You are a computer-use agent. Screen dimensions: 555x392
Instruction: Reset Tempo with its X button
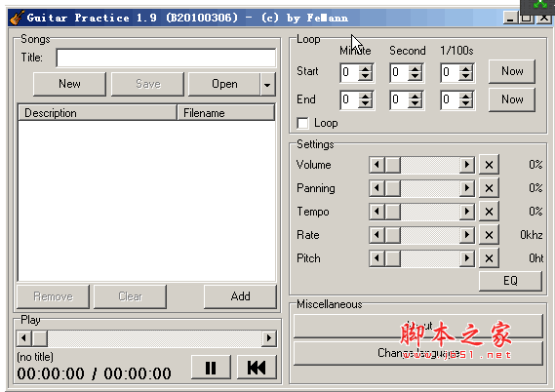[x=489, y=212]
